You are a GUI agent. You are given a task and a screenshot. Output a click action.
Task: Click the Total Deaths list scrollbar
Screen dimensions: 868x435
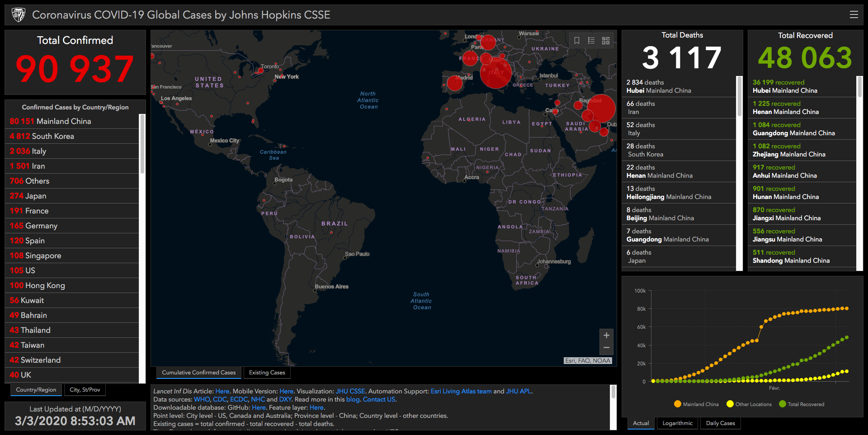740,96
